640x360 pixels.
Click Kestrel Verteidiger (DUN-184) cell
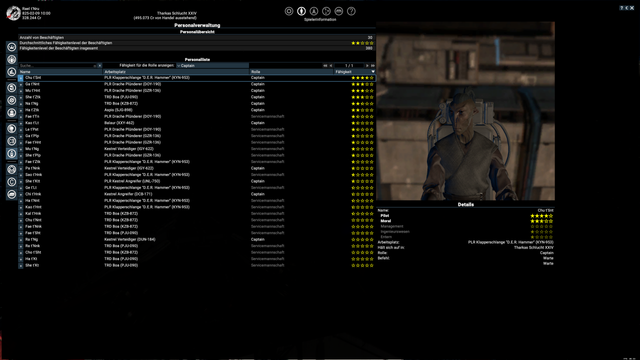pos(130,240)
